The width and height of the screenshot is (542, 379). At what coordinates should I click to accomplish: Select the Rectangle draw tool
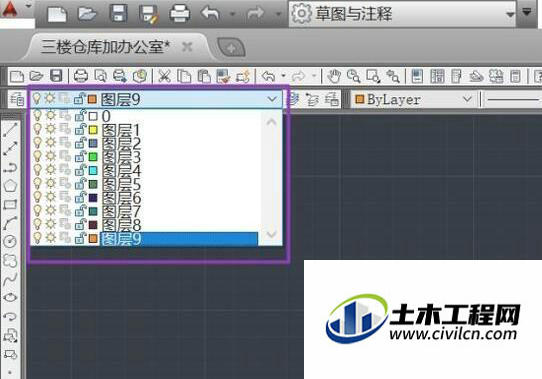coord(10,205)
